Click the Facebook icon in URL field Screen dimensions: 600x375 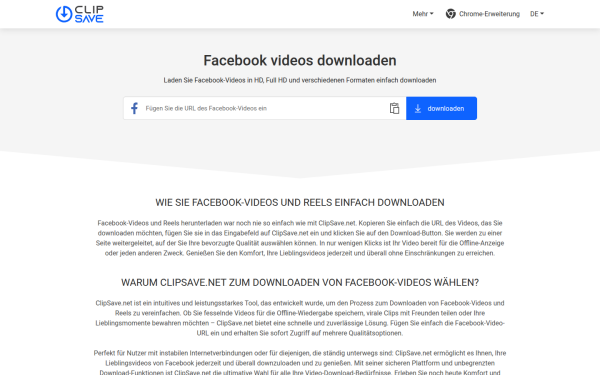[134, 108]
